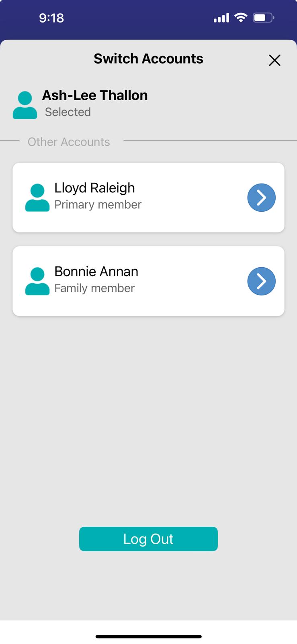Screen dimensions: 297x644
Task: Tap Ash-Lee Thallon's profile avatar icon
Action: 25,105
